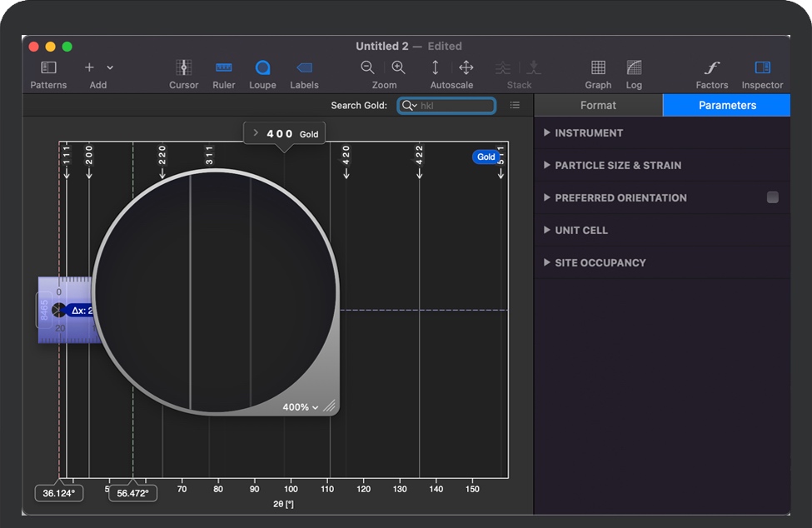Click the zoom in magnifier icon
The image size is (812, 528).
pos(399,67)
